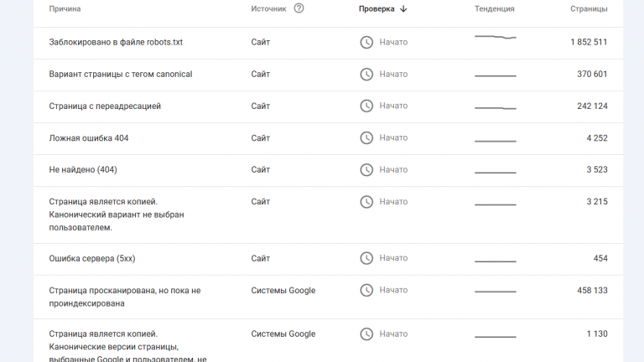Open the Не найдено (404) reason

point(83,169)
